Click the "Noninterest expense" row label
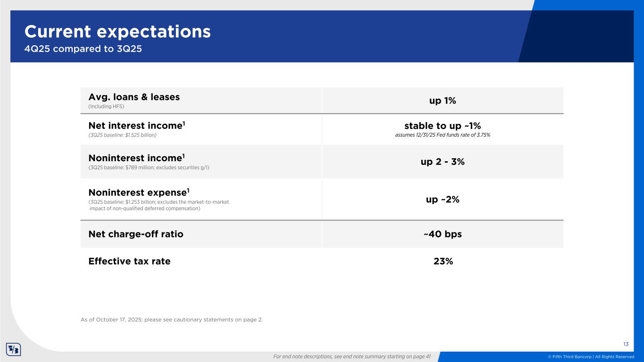Viewport: 644px width, 362px height. (x=139, y=192)
